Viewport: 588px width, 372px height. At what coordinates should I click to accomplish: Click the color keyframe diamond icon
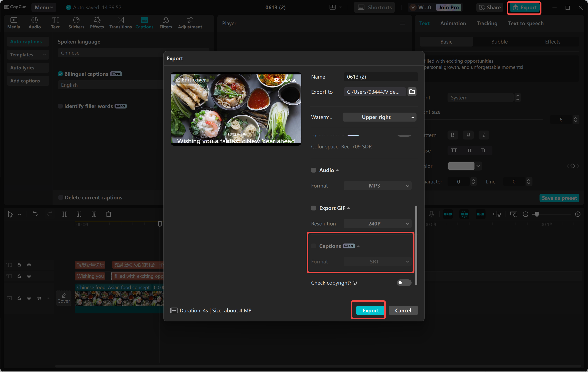tap(573, 166)
